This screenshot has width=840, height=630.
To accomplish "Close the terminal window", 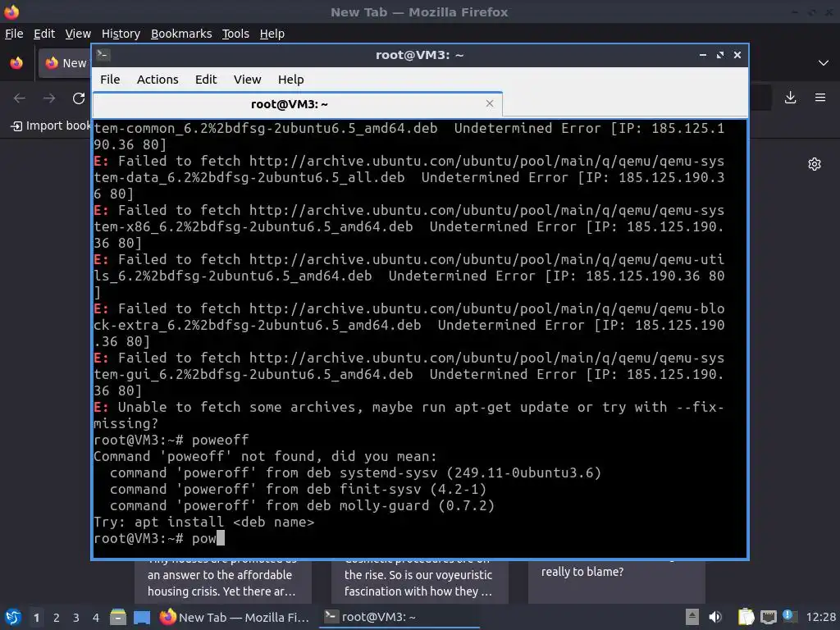I will coord(737,55).
